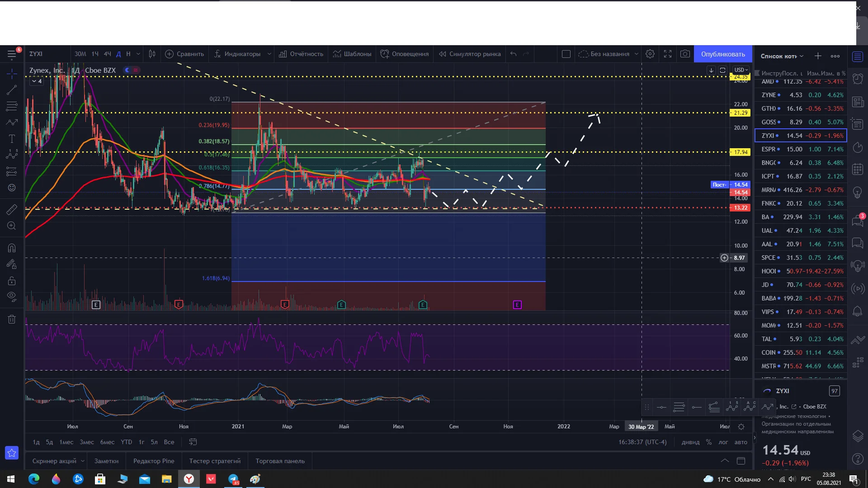Click the Опубликовать publish button
868x488 pixels.
tap(723, 54)
